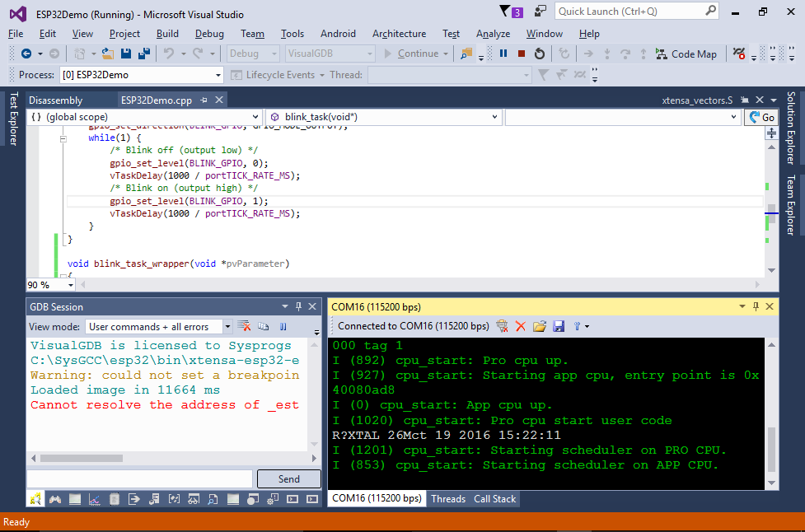
Task: Click first highlighted icon in bottom tool strip
Action: 35,499
